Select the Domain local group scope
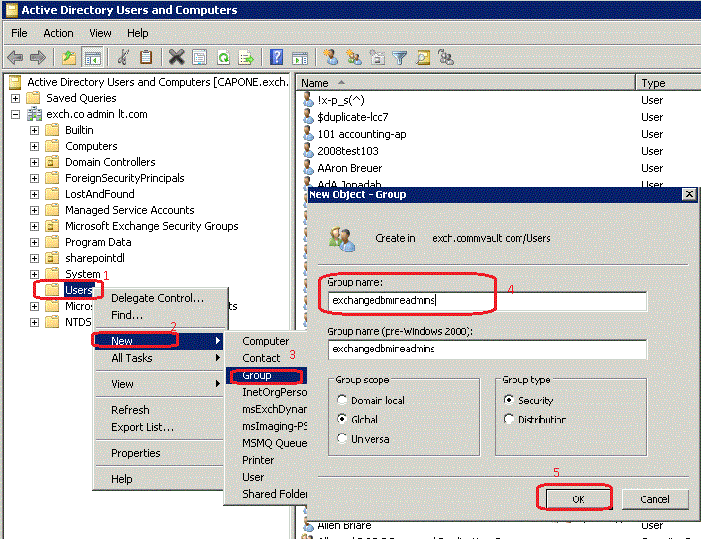 [x=343, y=400]
